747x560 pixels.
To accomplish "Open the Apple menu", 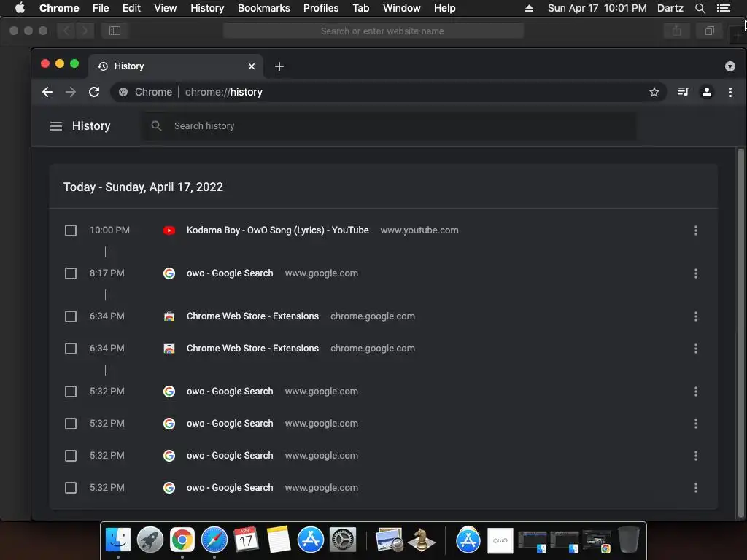I will click(x=20, y=8).
